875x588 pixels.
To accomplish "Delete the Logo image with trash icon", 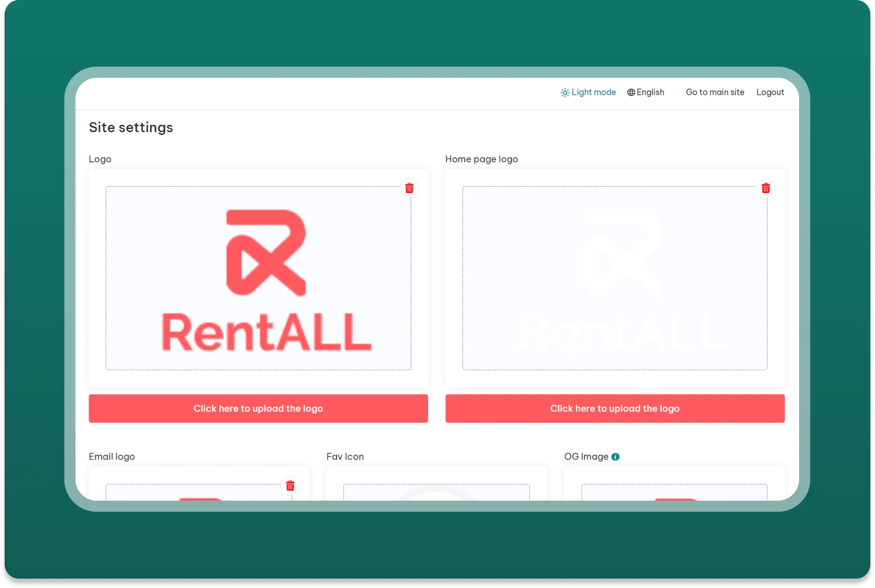I will [409, 188].
